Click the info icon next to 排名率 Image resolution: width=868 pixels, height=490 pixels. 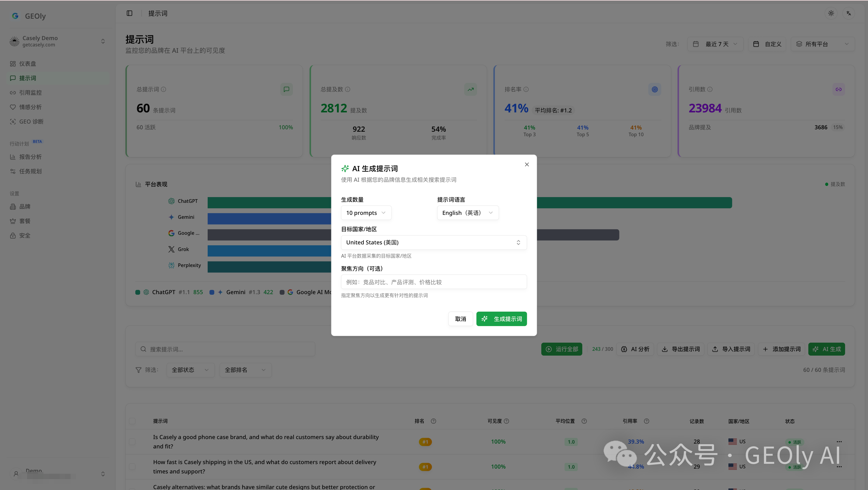[526, 89]
